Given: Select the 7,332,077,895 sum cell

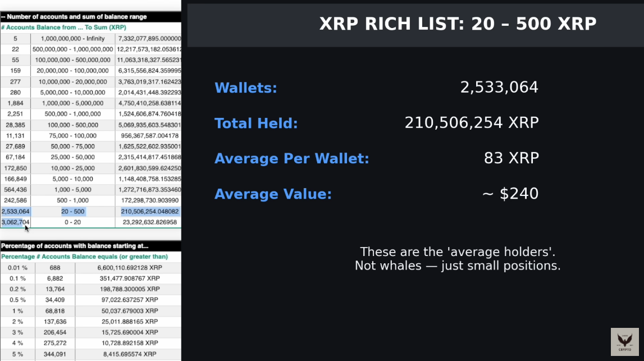Looking at the screenshot, I should (149, 39).
